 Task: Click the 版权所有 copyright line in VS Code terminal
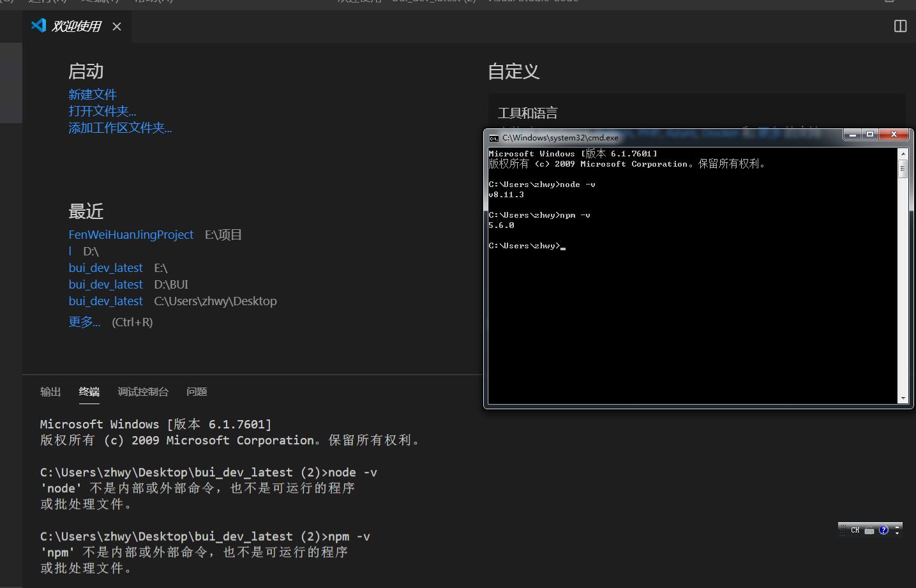pyautogui.click(x=229, y=441)
